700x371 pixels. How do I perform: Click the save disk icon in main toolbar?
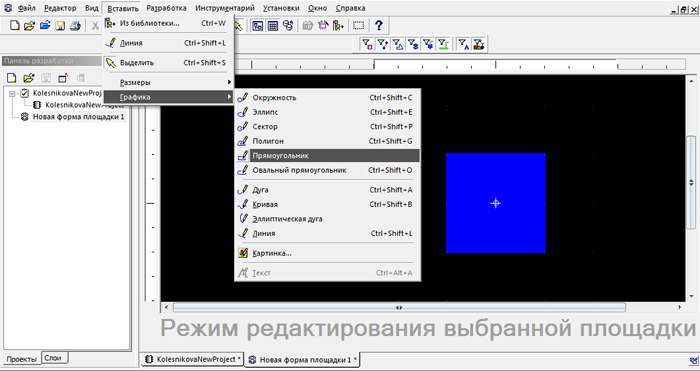[60, 25]
